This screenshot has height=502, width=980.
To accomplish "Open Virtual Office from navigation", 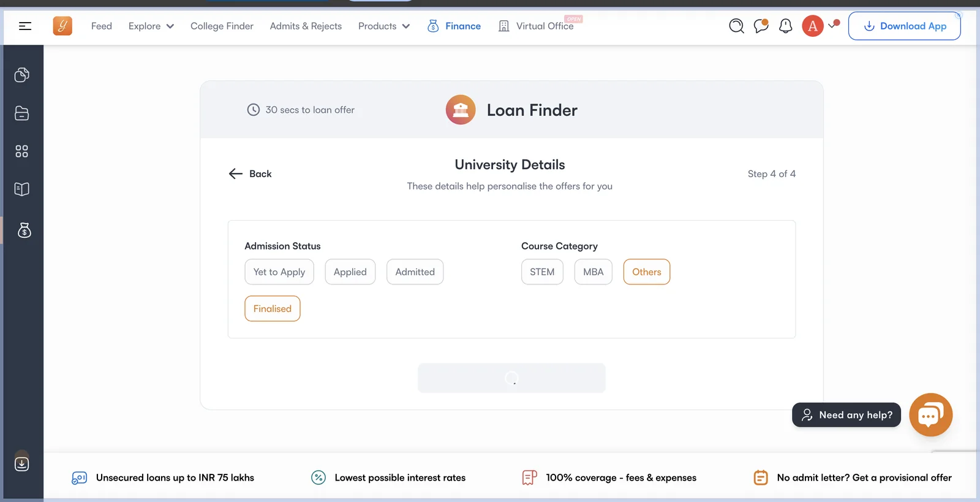I will [x=537, y=26].
